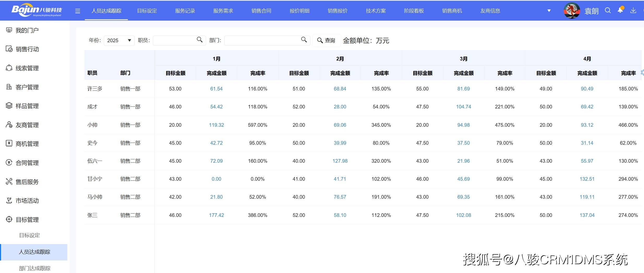Click the hamburger menu collapse icon
Viewport: 644px width, 273px height.
tap(77, 11)
